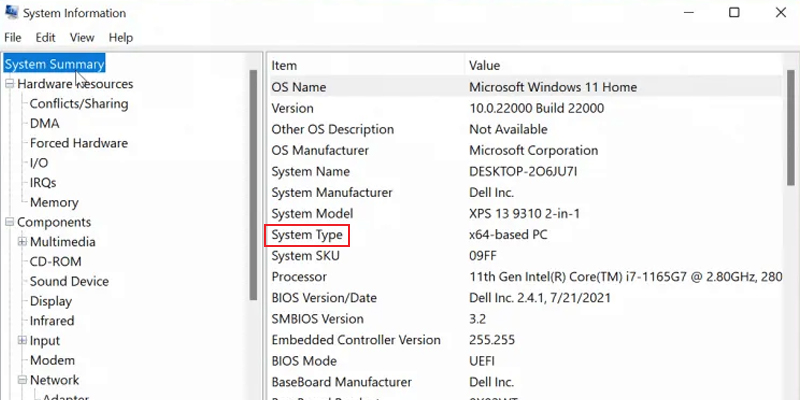Viewport: 800px width, 400px height.
Task: Click the value 09FF
Action: (483, 256)
